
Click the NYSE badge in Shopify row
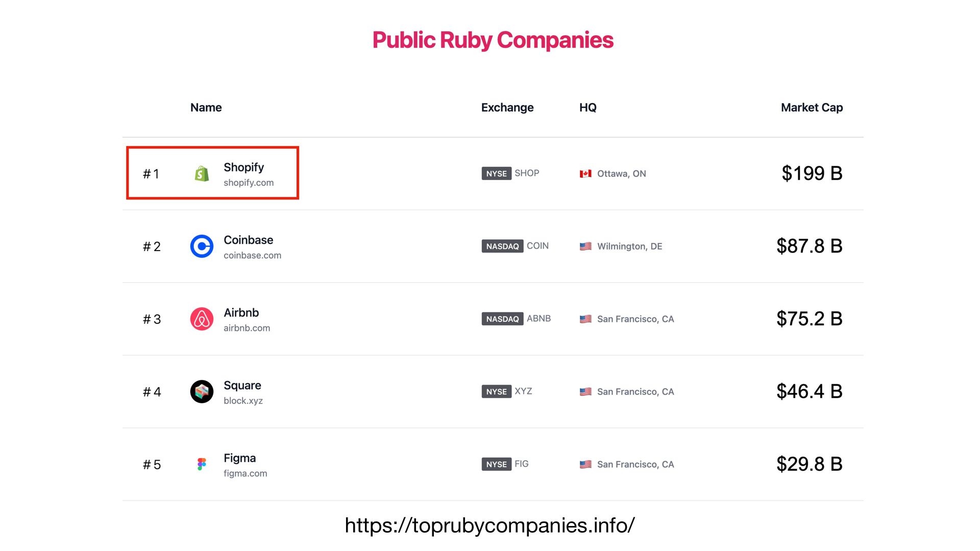point(496,173)
